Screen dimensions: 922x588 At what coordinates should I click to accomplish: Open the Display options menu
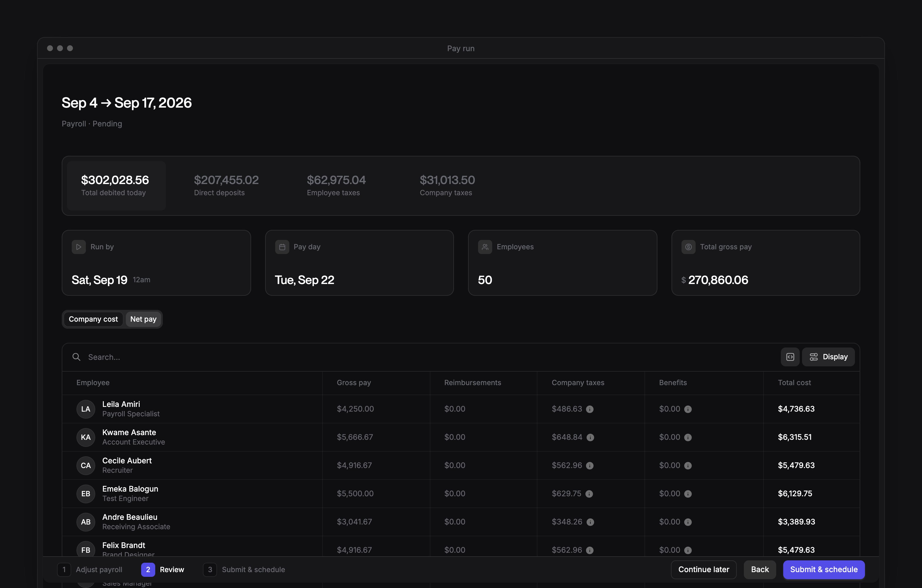tap(828, 357)
